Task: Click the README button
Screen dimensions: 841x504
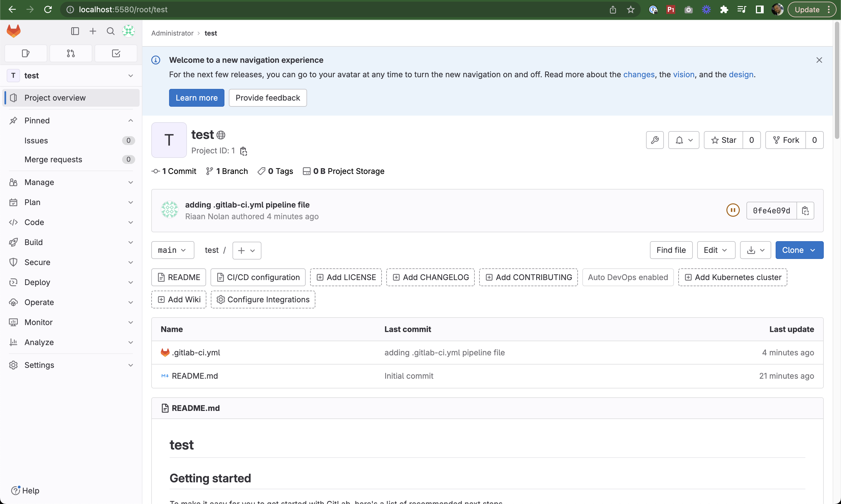Action: click(179, 278)
